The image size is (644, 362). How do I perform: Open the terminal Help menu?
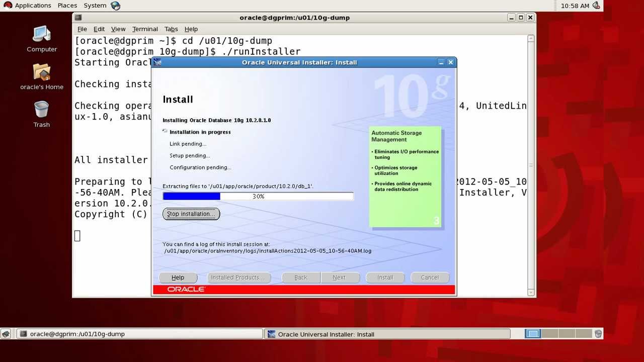click(191, 29)
